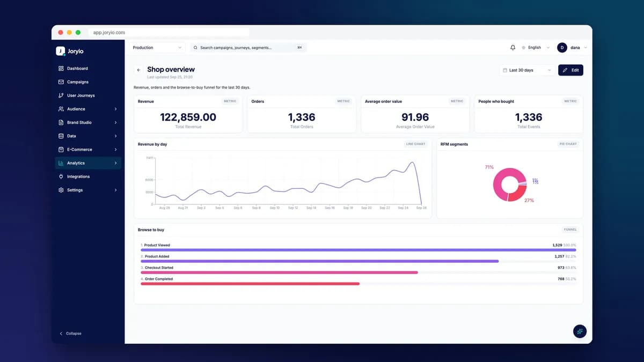Collapse the sidebar
The width and height of the screenshot is (644, 362).
[71, 334]
